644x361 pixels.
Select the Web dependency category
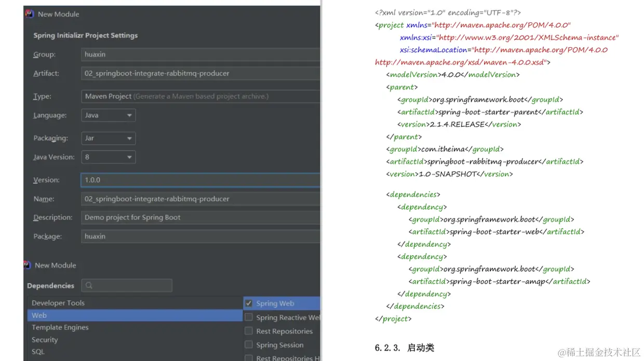click(x=135, y=315)
